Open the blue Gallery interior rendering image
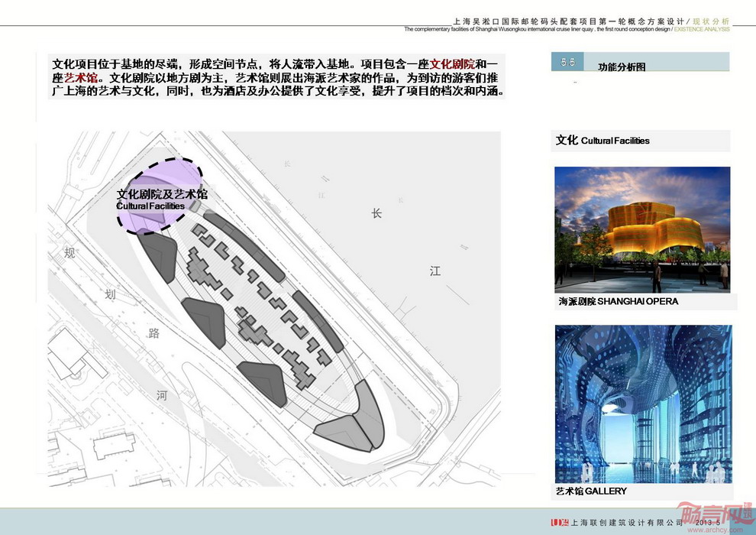 point(642,403)
